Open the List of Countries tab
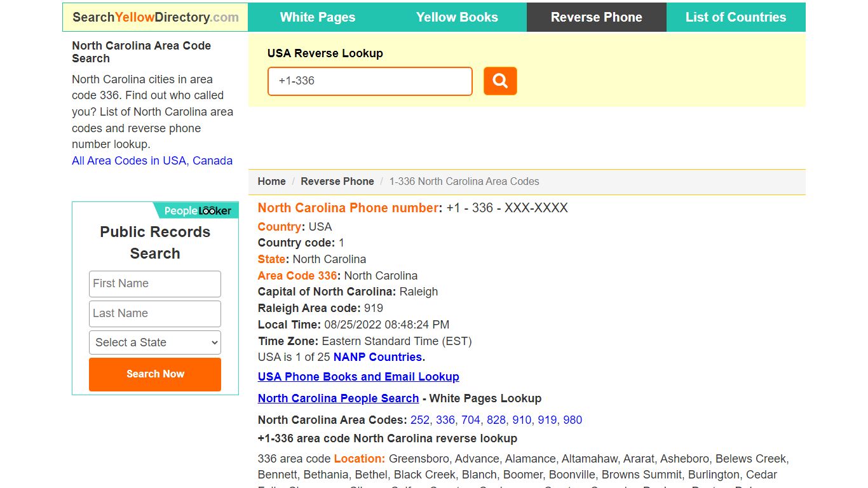The width and height of the screenshot is (868, 488). (736, 17)
